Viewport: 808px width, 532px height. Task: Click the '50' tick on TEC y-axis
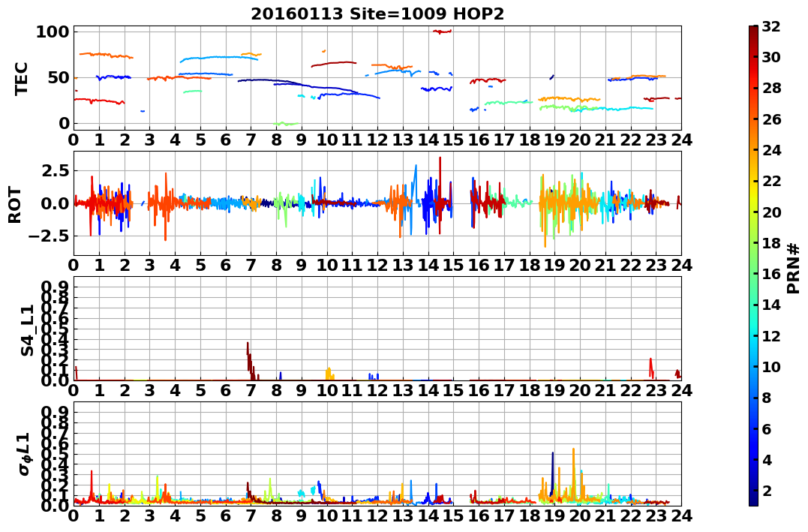pos(58,78)
